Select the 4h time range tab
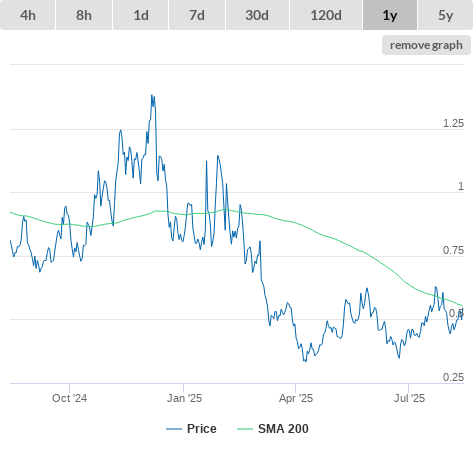Viewport: 474px width, 455px height. click(28, 15)
